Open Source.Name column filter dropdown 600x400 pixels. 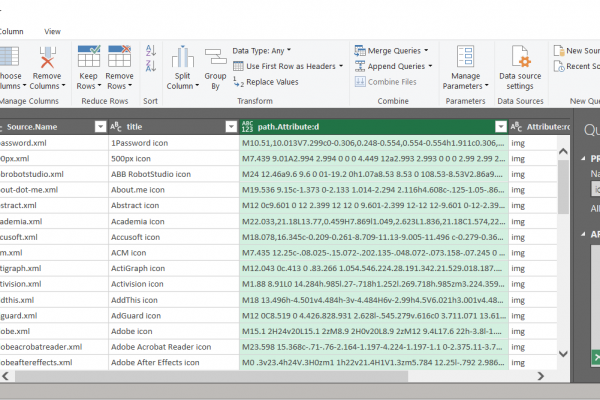click(x=100, y=127)
